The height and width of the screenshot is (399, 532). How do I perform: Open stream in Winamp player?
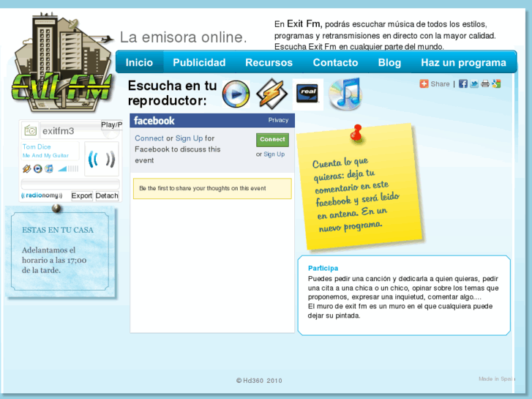pyautogui.click(x=271, y=94)
